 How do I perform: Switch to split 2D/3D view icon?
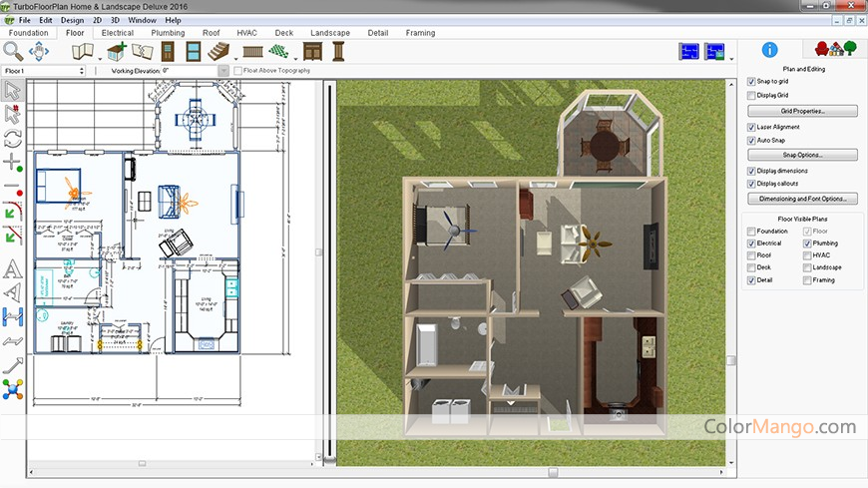[714, 52]
